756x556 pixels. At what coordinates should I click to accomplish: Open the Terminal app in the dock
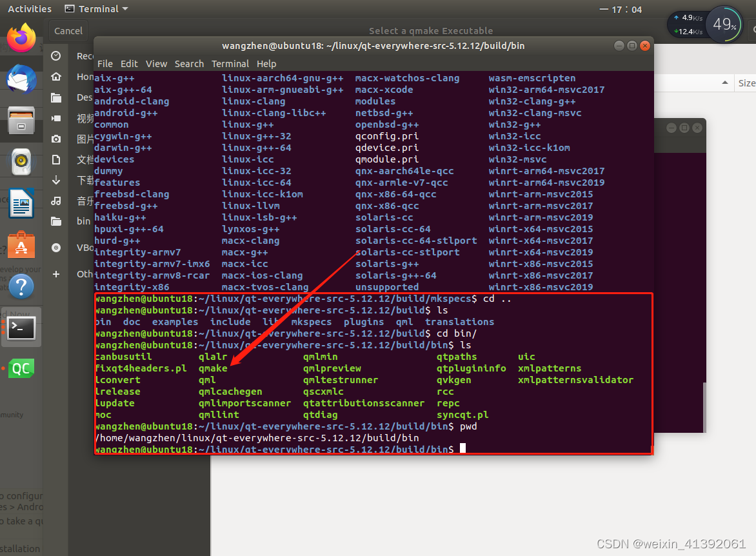[x=21, y=327]
